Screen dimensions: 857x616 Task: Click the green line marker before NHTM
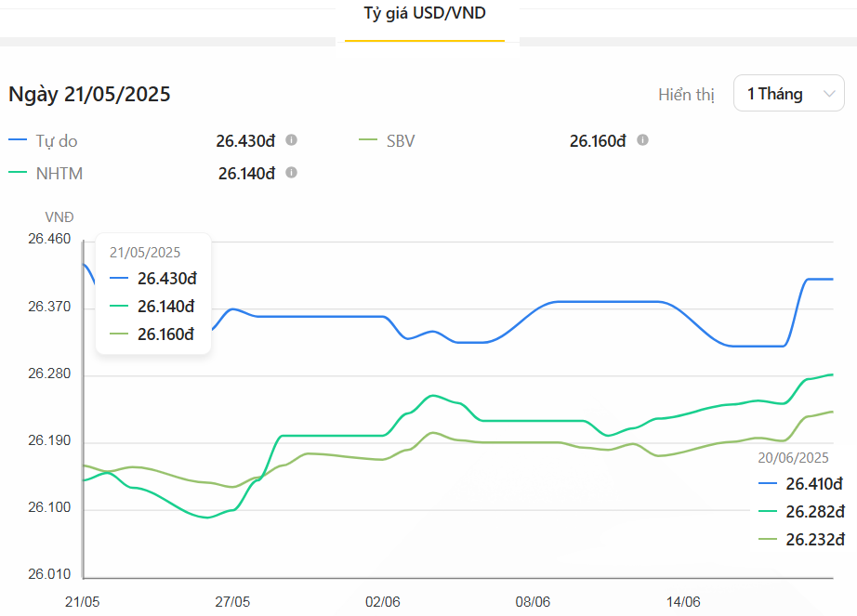pos(18,174)
